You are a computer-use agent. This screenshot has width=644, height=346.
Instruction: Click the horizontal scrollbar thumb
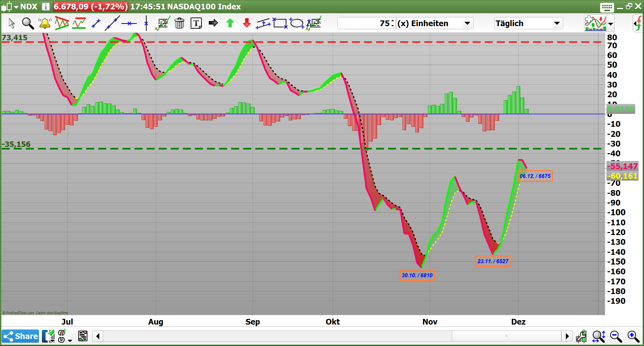click(x=506, y=336)
